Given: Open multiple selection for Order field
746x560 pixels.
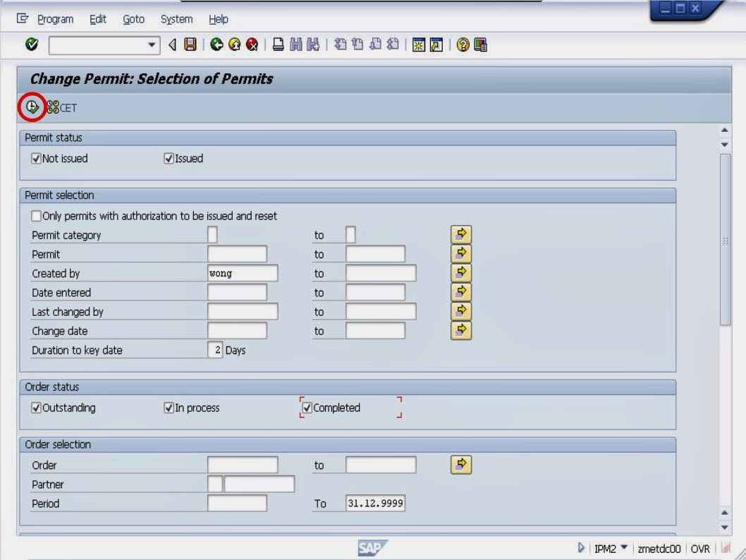Looking at the screenshot, I should click(460, 464).
